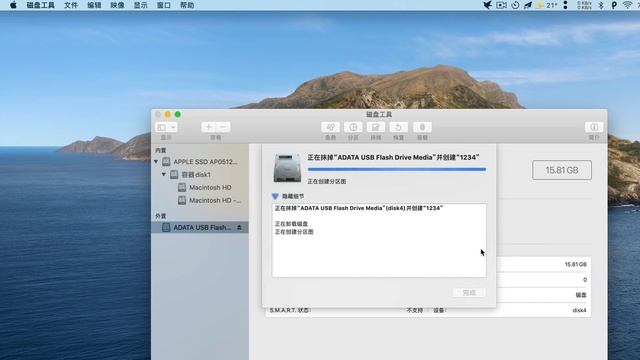Collapse the 容器 disk1 container
Screen dimensions: 640x360
164,175
